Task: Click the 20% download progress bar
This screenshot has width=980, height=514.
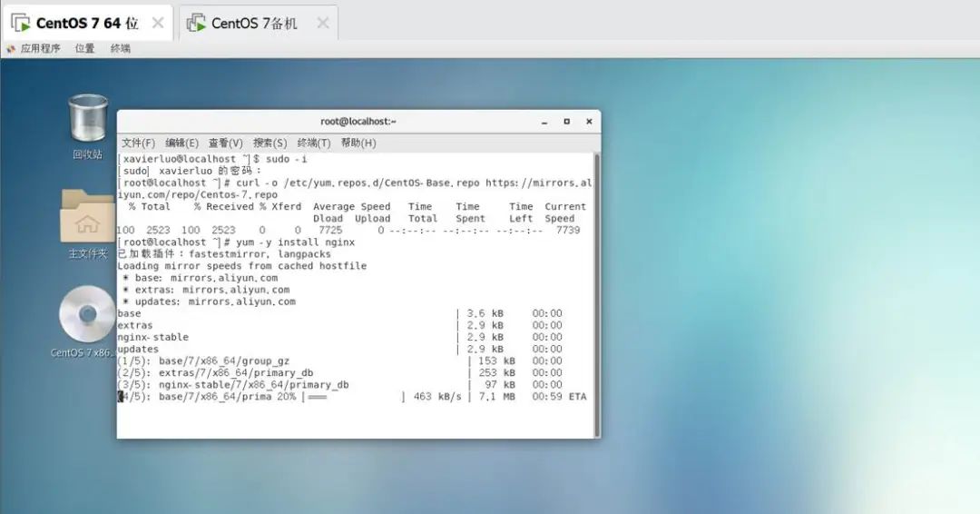Action: [353, 397]
